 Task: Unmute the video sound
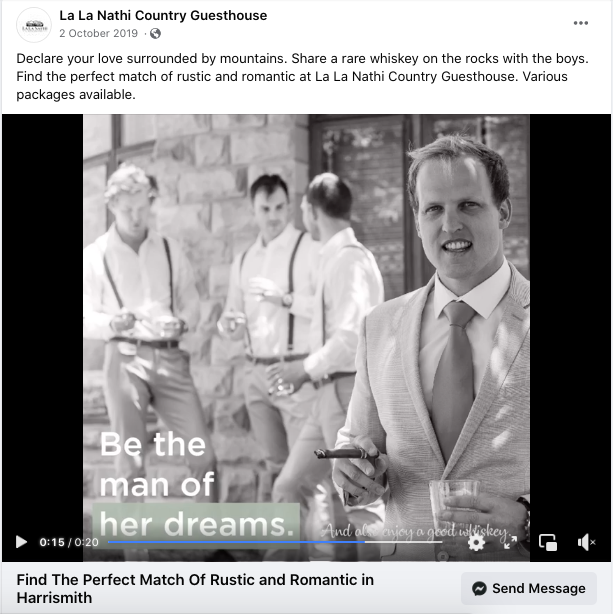pos(586,542)
